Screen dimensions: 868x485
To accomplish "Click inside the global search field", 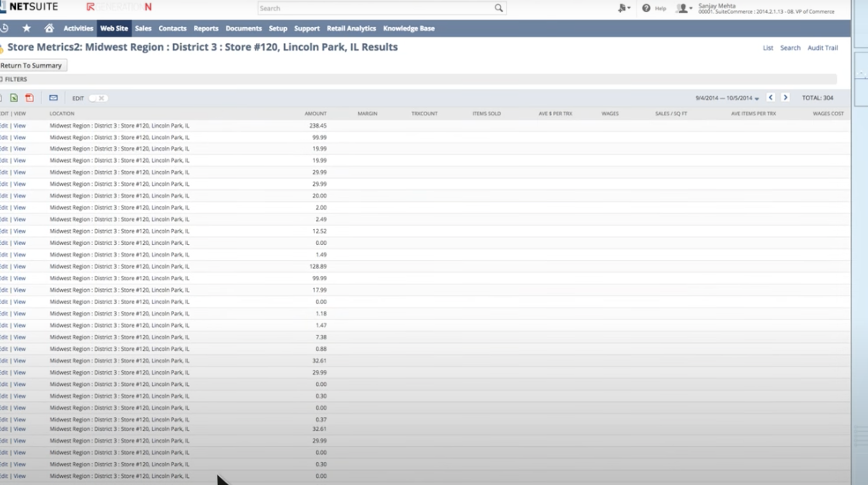I will [378, 8].
